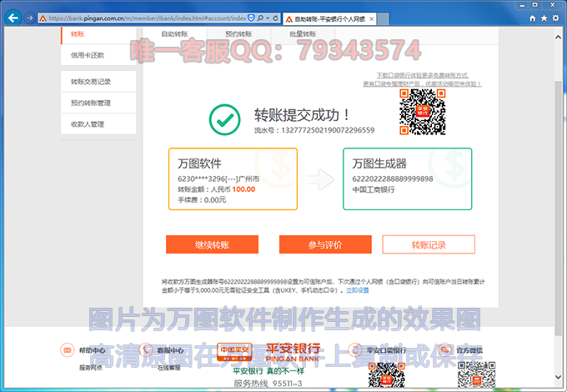The height and width of the screenshot is (392, 567).
Task: Open 收款人管理 in the left sidebar
Action: pyautogui.click(x=88, y=124)
